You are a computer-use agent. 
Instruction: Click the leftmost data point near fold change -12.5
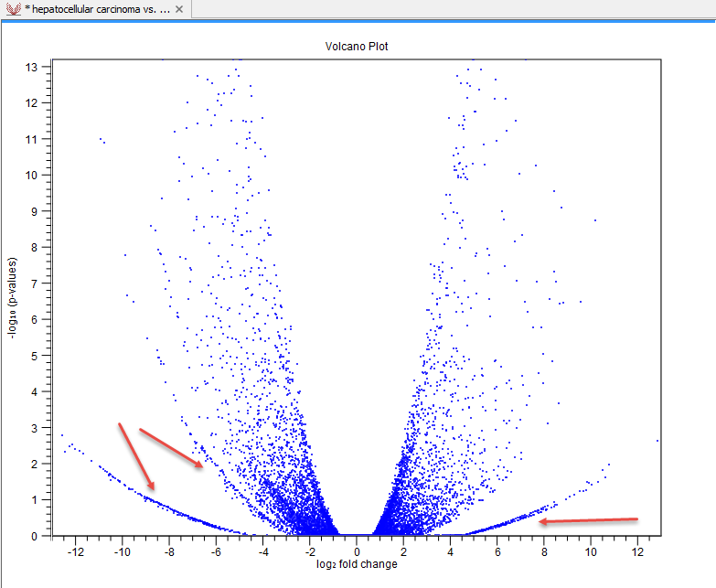pos(62,435)
